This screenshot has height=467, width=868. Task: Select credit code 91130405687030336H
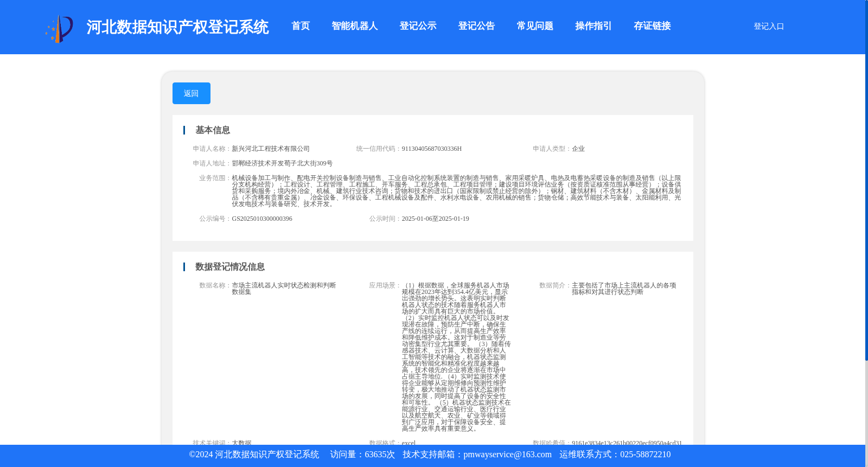432,149
